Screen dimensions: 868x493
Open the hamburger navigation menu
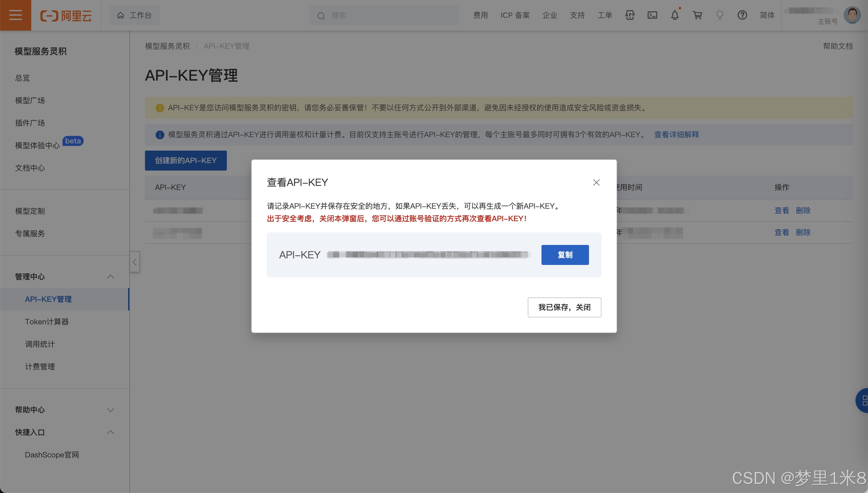[16, 15]
